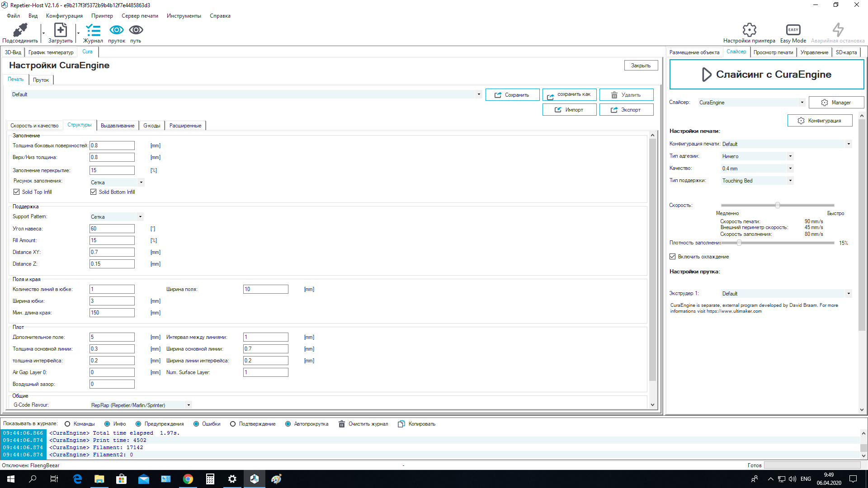Open Chrome from the taskbar
This screenshot has width=868, height=488.
point(188,479)
